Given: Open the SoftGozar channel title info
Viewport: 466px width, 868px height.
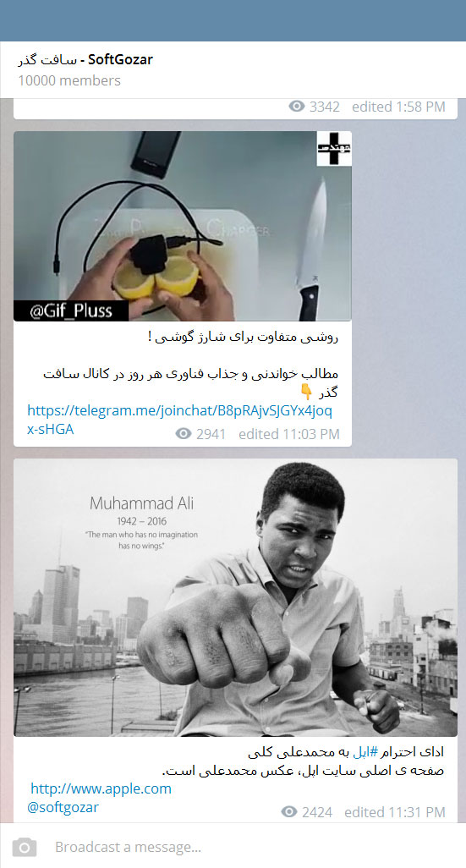Looking at the screenshot, I should [x=85, y=60].
